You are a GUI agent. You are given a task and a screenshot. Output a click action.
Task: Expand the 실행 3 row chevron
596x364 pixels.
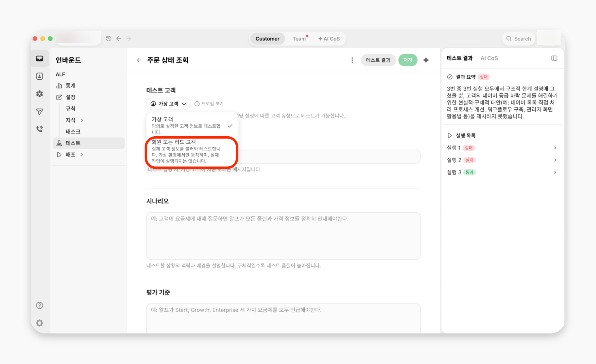pos(555,172)
